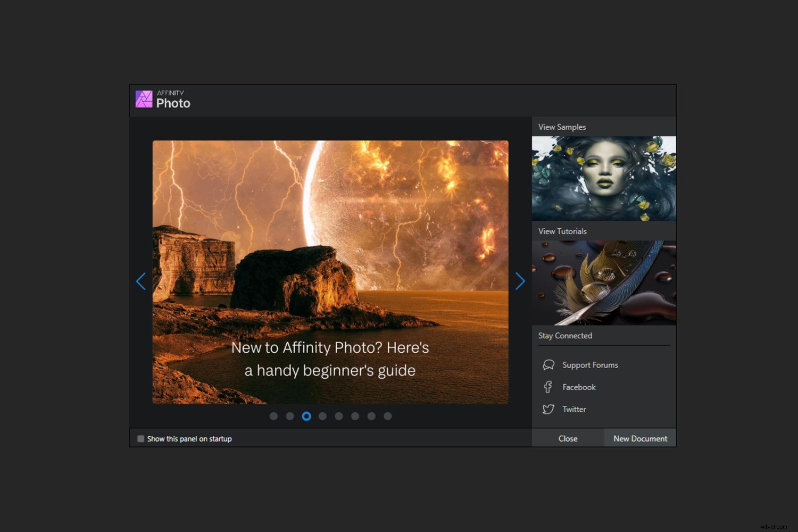
Task: Open the Twitter link text
Action: [x=574, y=409]
